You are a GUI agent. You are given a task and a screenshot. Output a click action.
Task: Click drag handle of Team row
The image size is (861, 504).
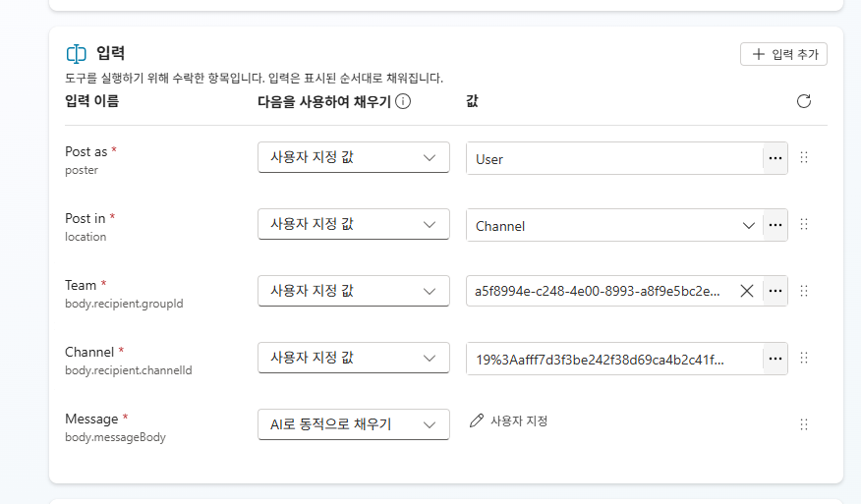point(804,291)
